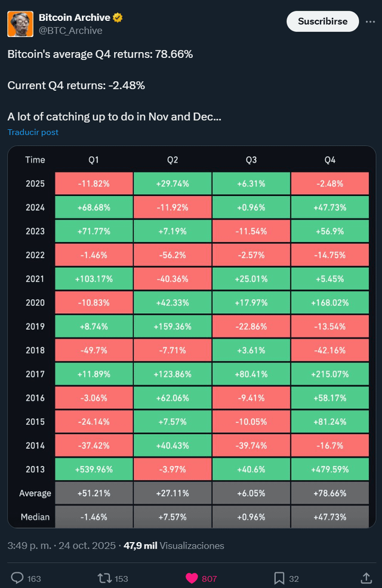Click the Traducir post link

(33, 132)
